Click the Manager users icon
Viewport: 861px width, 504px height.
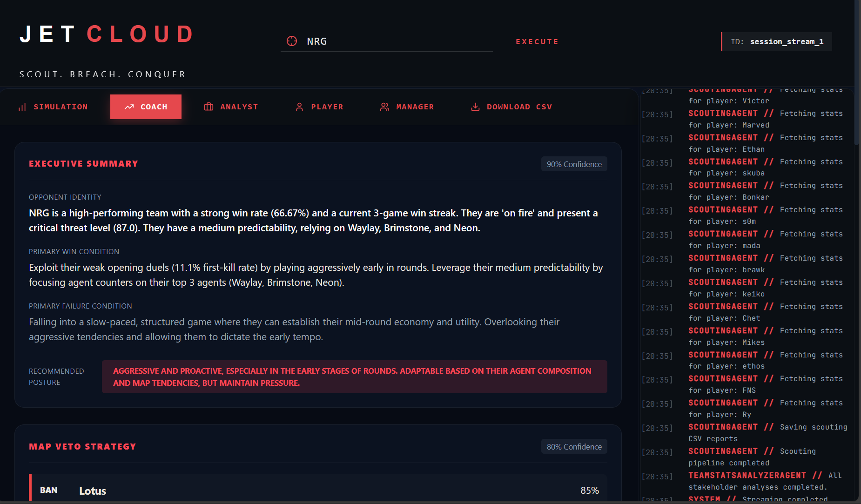(x=384, y=107)
